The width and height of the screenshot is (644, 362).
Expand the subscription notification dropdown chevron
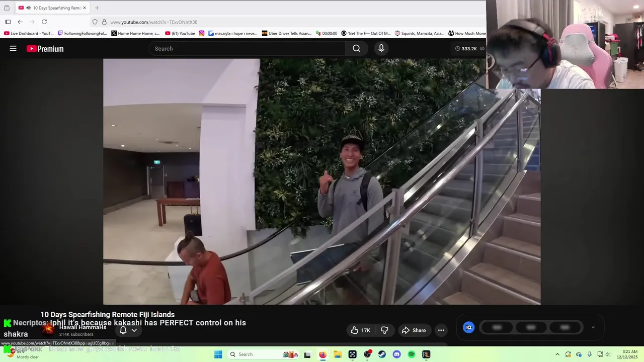134,330
